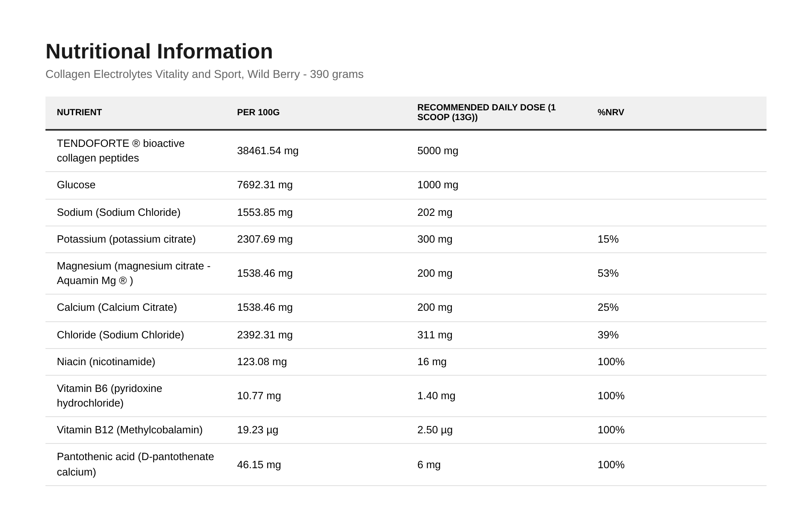Click the Sodium (Sodium Chloride) label
The image size is (812, 525).
119,213
